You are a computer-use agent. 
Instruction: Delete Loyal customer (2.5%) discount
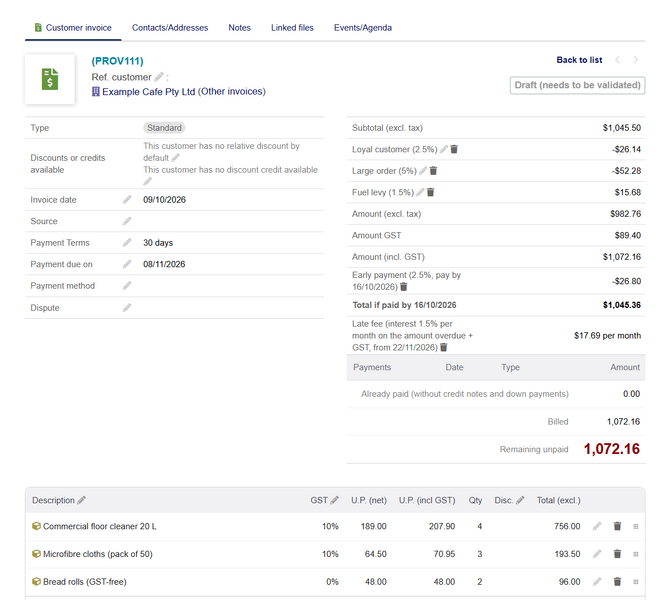click(454, 149)
